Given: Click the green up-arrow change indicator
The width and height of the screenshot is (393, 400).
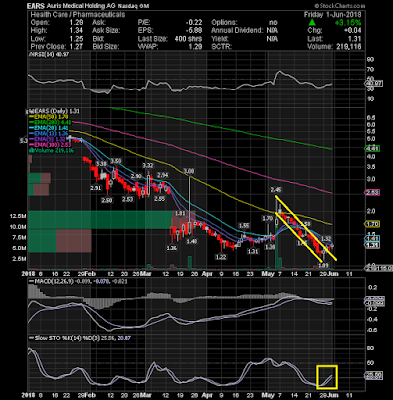Looking at the screenshot, I should (x=312, y=23).
